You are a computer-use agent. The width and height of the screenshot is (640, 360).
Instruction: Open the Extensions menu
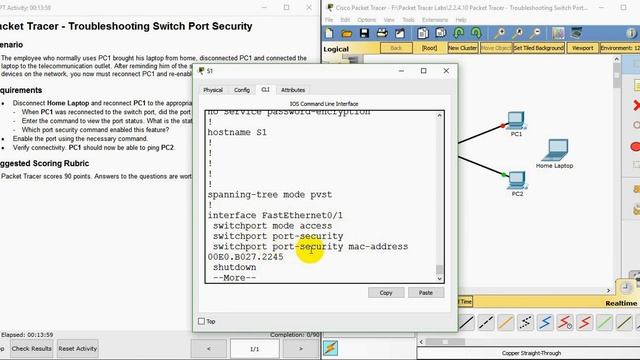(x=435, y=20)
